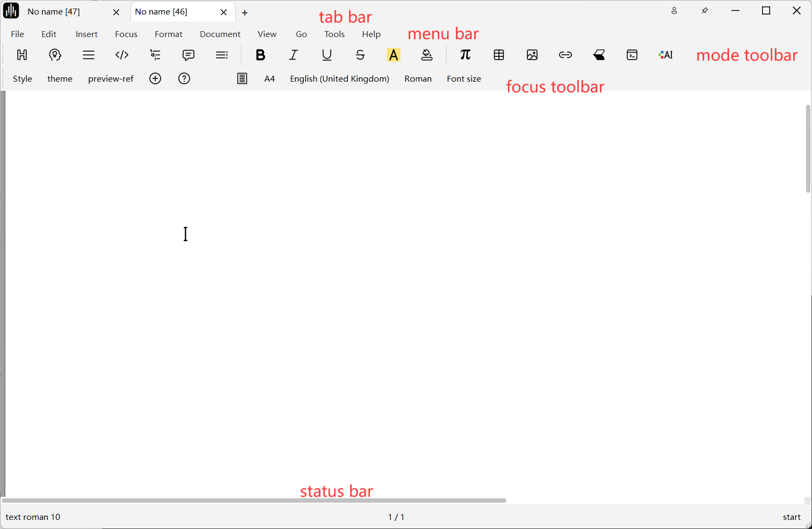Toggle underline formatting
Image resolution: width=812 pixels, height=529 pixels.
[327, 55]
